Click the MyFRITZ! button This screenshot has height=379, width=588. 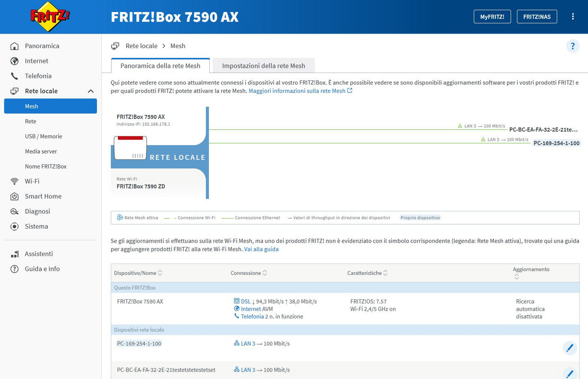click(x=492, y=16)
